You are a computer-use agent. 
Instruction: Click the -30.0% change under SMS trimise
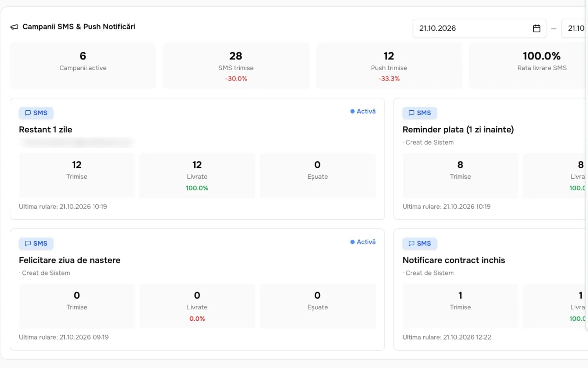[236, 79]
